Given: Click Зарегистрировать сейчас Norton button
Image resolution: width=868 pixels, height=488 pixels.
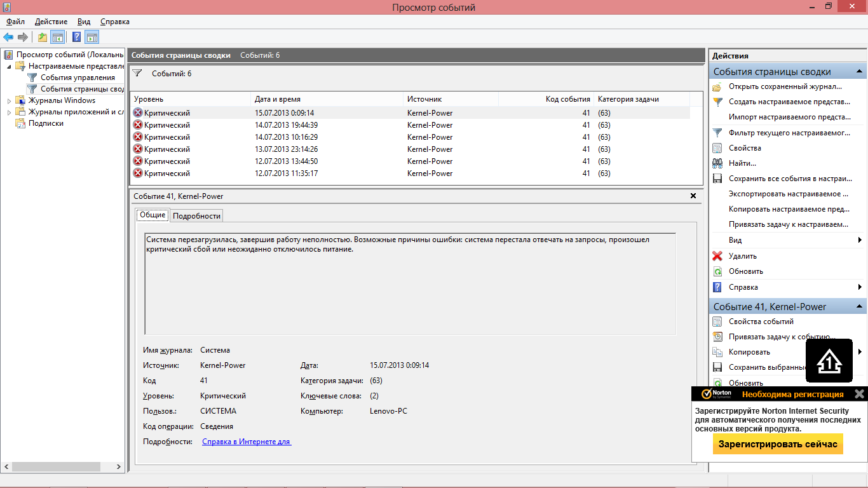Looking at the screenshot, I should pyautogui.click(x=778, y=444).
